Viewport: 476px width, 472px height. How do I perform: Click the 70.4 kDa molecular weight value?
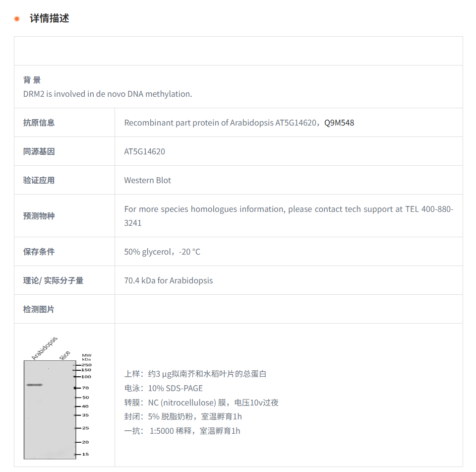[x=169, y=280]
